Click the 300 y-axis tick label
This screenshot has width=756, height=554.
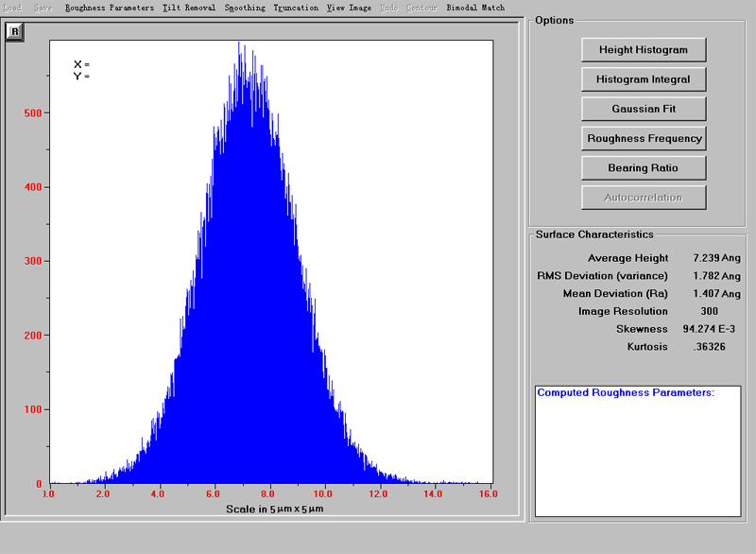pyautogui.click(x=33, y=261)
